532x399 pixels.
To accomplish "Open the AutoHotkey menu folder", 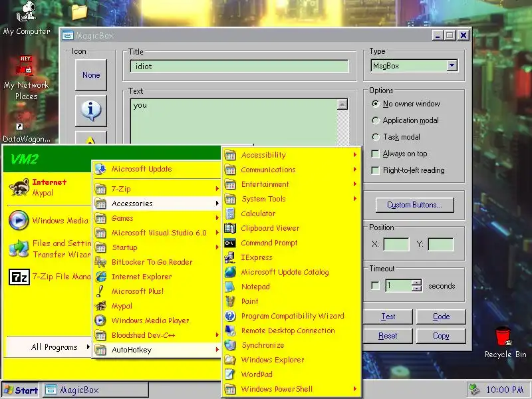I will tap(157, 350).
